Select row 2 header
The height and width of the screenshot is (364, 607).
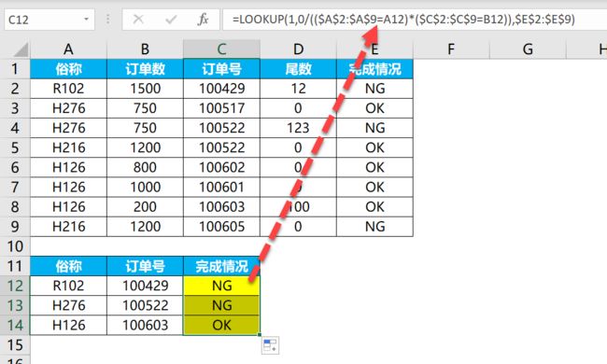[15, 89]
